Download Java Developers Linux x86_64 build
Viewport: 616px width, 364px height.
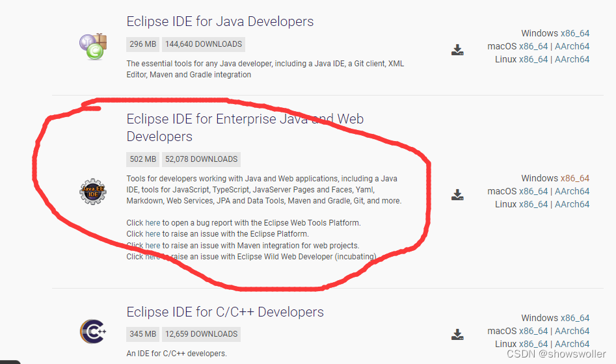533,59
